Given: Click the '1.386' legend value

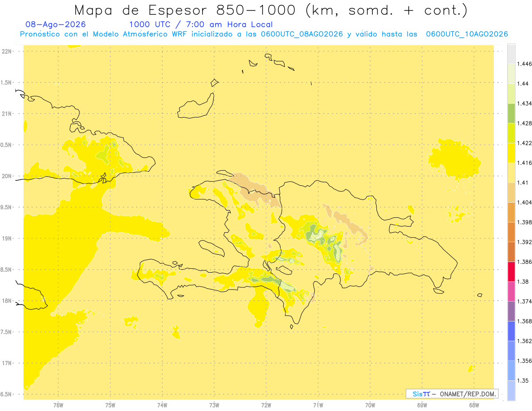Looking at the screenshot, I should pyautogui.click(x=524, y=262).
